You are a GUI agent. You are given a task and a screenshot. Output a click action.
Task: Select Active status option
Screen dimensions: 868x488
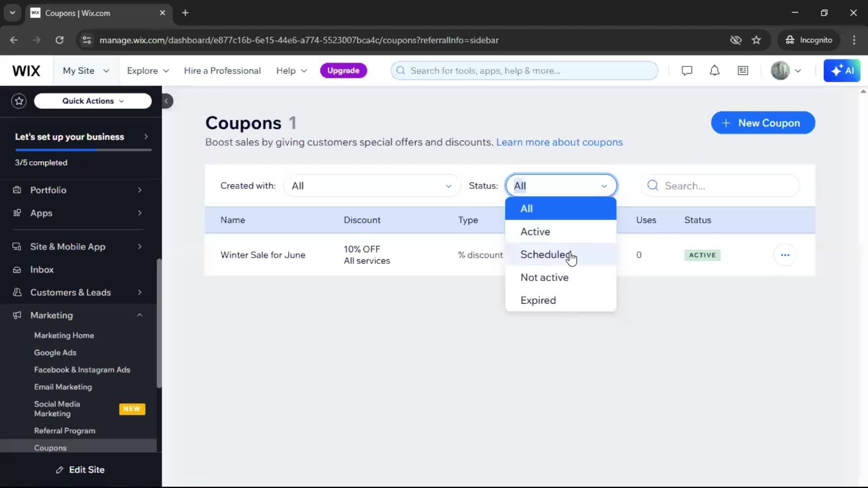tap(561, 231)
